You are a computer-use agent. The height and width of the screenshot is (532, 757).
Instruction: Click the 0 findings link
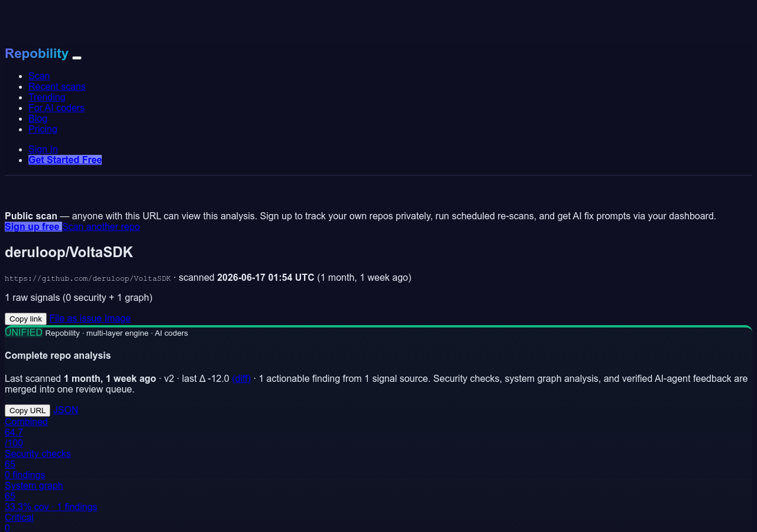point(25,475)
